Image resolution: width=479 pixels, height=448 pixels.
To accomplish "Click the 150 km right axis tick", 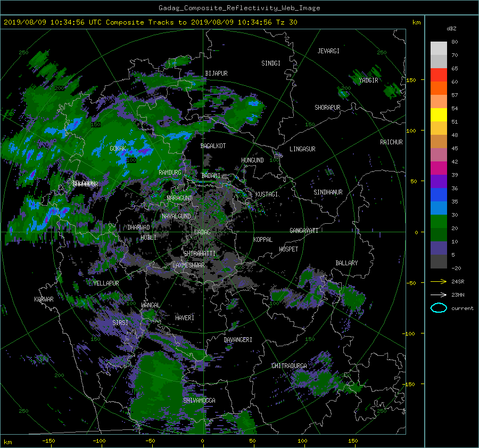I will [x=411, y=80].
